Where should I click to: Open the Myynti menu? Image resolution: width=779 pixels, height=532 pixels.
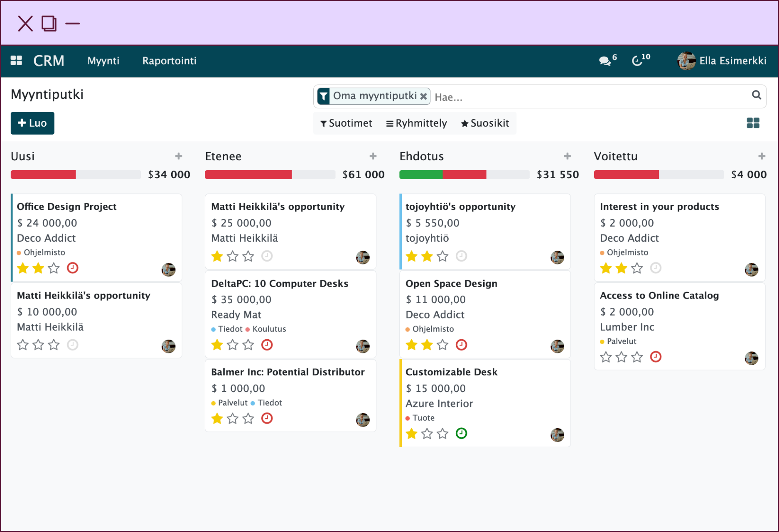coord(103,61)
